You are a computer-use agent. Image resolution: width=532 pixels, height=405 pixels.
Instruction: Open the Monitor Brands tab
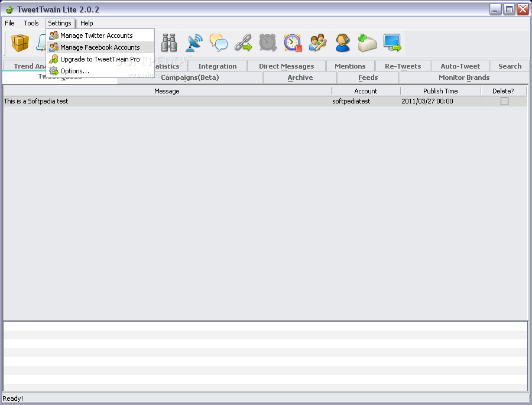[x=464, y=77]
